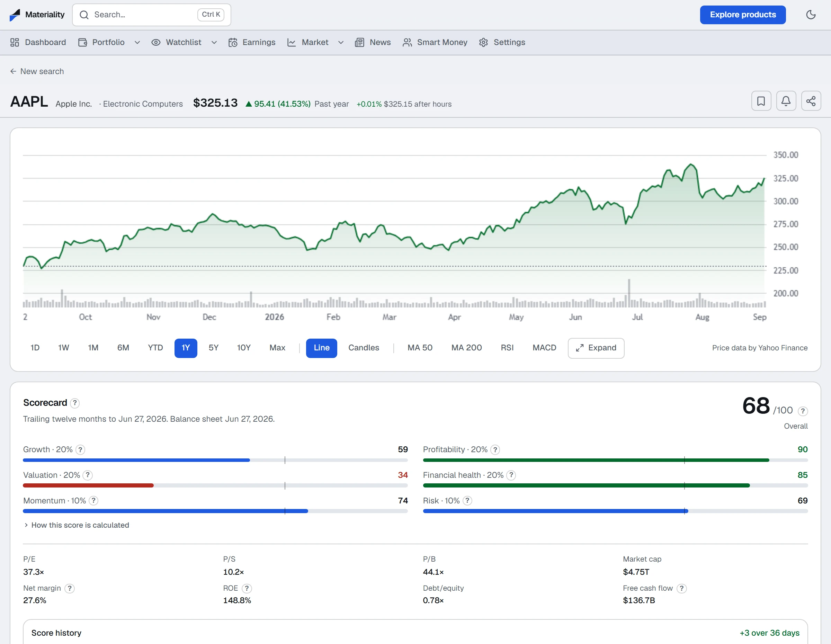Screen dimensions: 831x644
Task: Open the Watchlist menu item
Action: 176,42
